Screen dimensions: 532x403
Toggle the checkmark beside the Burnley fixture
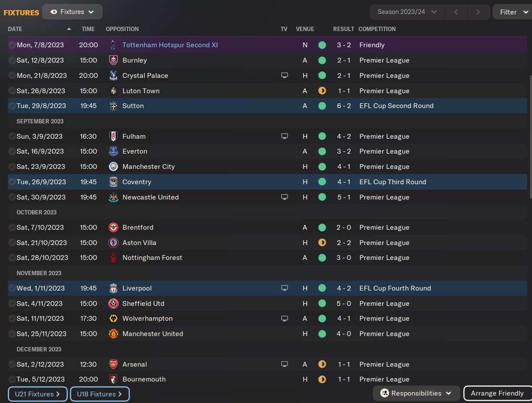coord(12,60)
